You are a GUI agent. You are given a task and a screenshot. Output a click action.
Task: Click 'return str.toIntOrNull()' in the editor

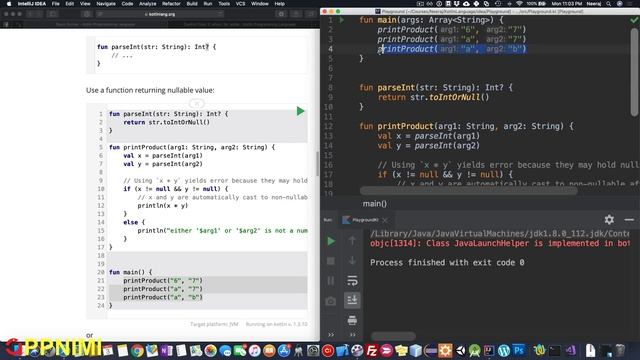point(433,97)
